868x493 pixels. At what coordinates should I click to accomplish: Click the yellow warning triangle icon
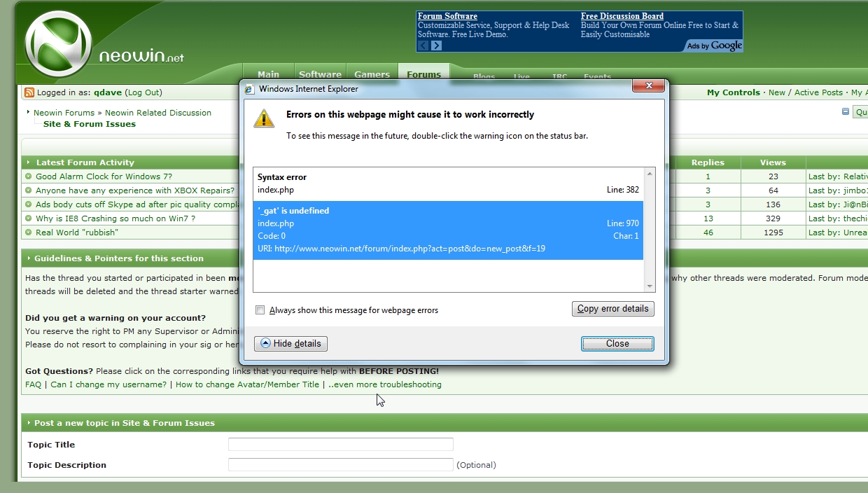tap(264, 118)
